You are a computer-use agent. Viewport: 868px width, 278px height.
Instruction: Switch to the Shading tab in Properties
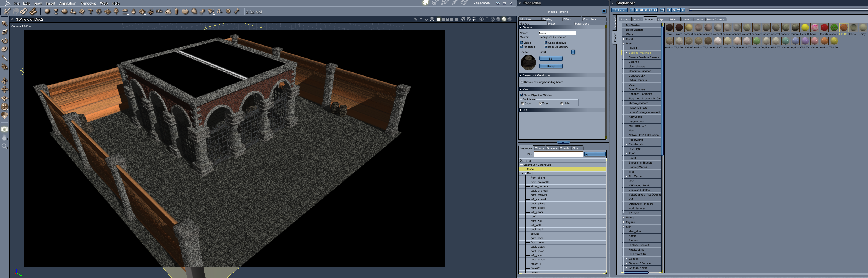pyautogui.click(x=551, y=19)
